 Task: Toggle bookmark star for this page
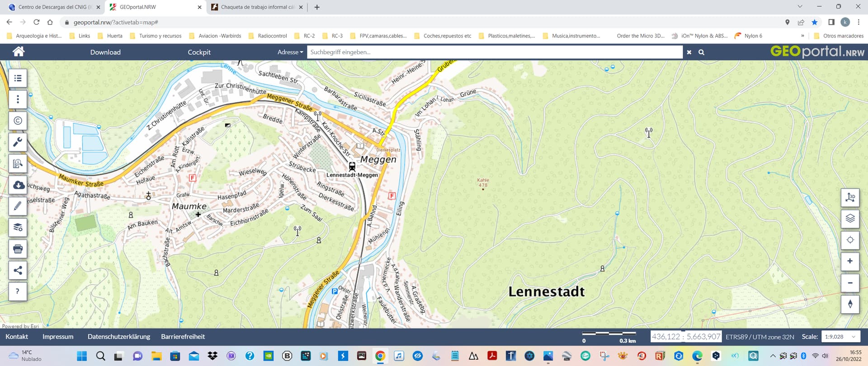click(x=814, y=22)
